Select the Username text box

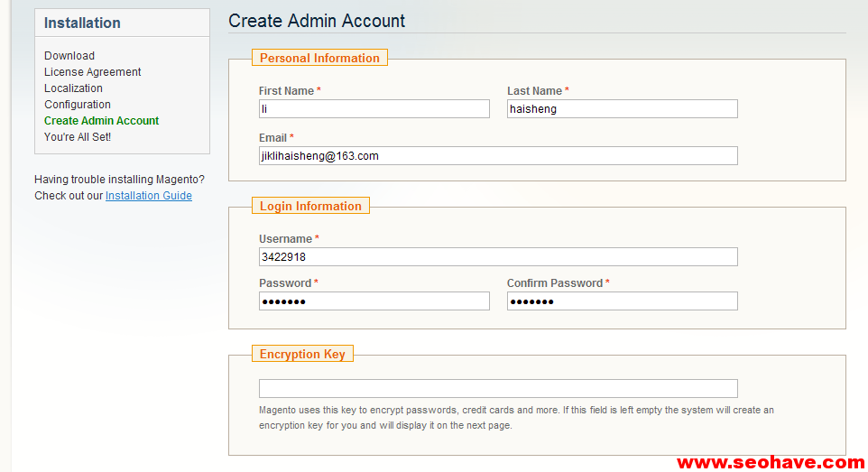pyautogui.click(x=498, y=257)
